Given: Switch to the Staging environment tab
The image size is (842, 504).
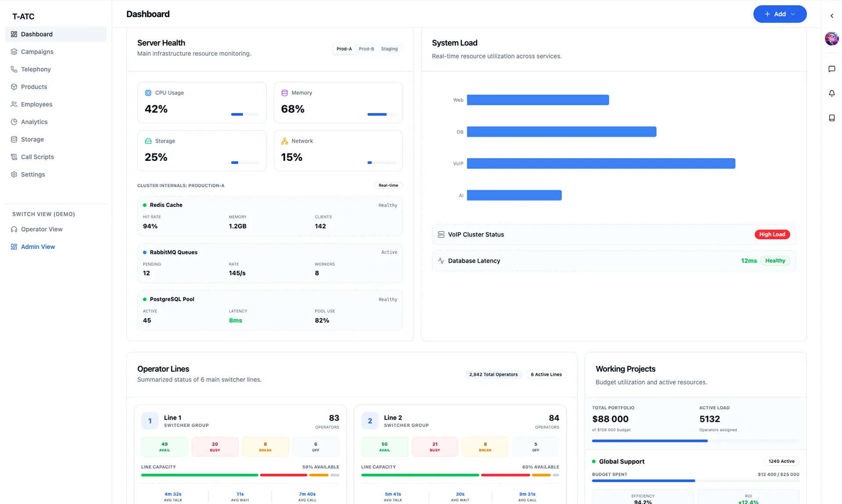Looking at the screenshot, I should point(389,49).
